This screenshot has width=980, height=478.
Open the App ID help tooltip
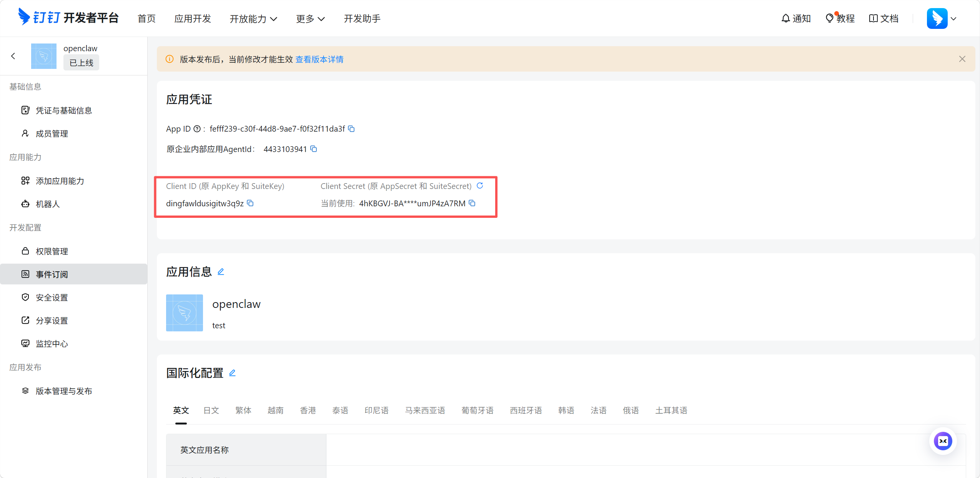click(x=197, y=129)
